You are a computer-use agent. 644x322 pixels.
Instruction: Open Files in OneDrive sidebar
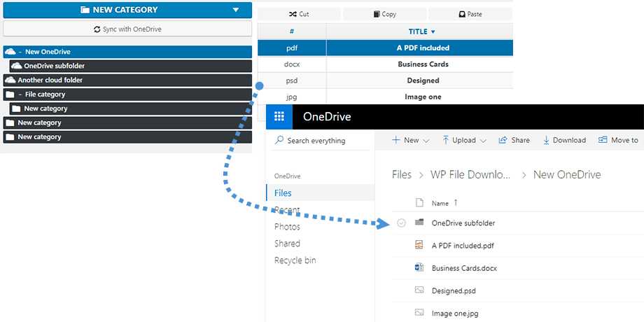click(321, 192)
